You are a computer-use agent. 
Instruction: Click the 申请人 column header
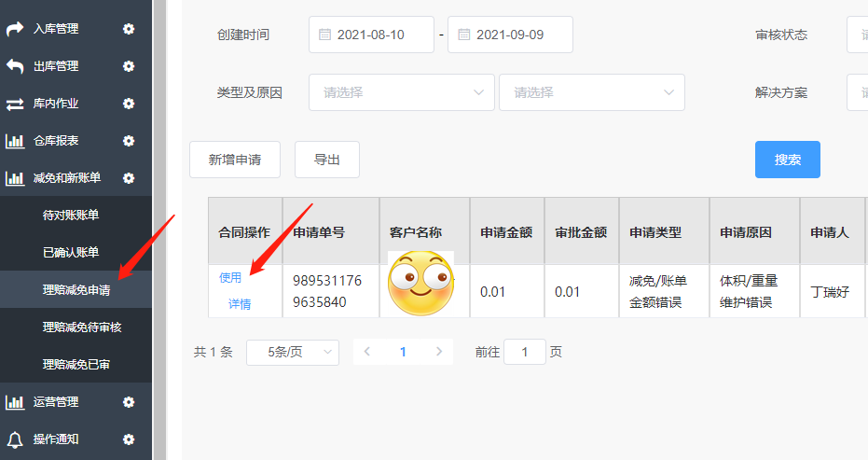[x=833, y=231]
